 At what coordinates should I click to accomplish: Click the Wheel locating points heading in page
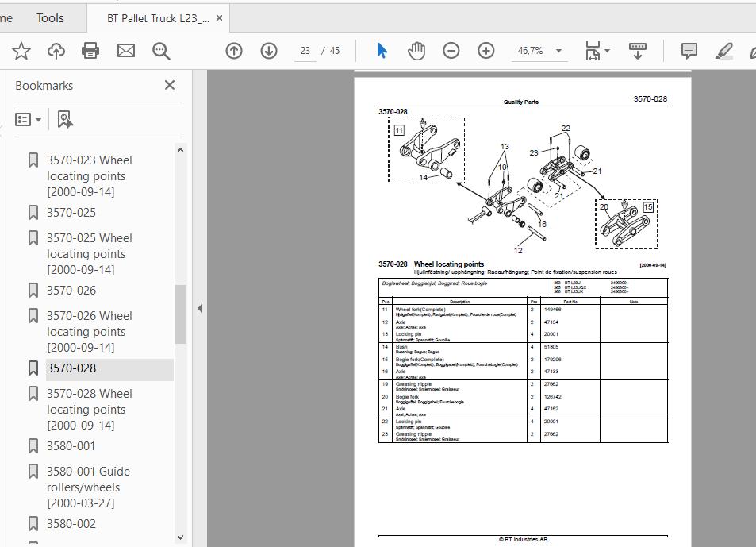(x=449, y=264)
